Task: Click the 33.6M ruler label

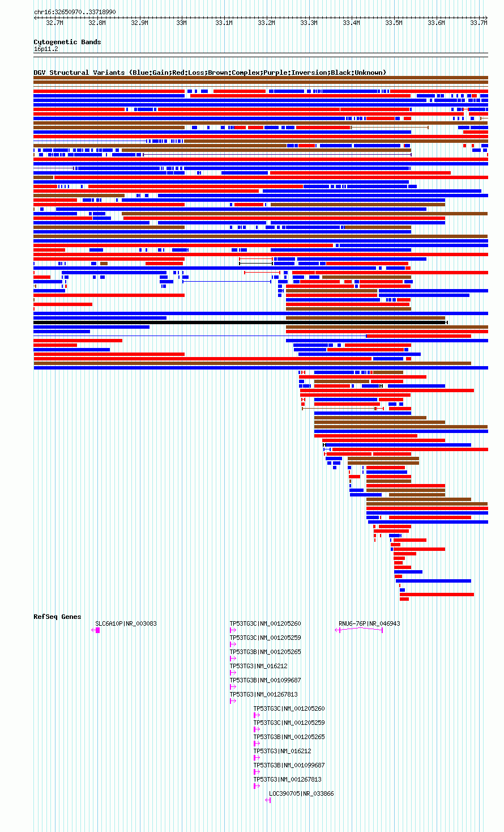Action: [436, 23]
